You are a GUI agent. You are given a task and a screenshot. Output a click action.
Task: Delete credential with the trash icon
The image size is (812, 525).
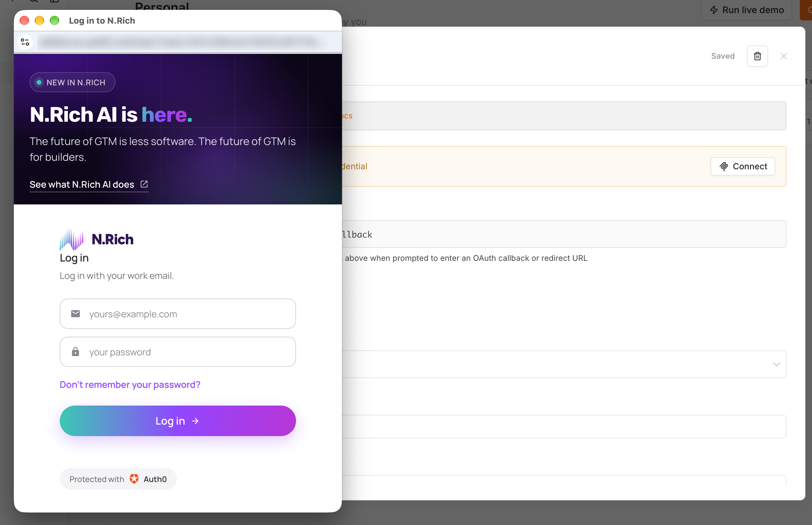pyautogui.click(x=758, y=56)
